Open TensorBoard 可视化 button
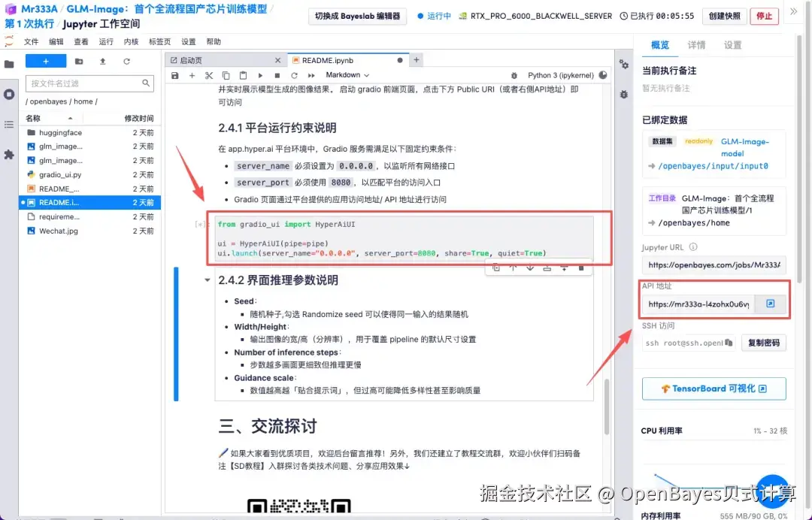The width and height of the screenshot is (812, 520). (x=714, y=388)
